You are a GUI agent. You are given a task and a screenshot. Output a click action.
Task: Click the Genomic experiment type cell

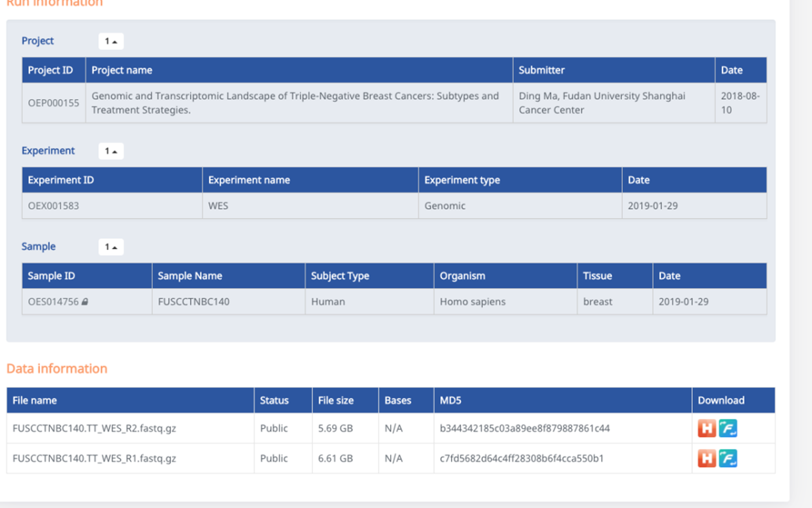tap(520, 205)
